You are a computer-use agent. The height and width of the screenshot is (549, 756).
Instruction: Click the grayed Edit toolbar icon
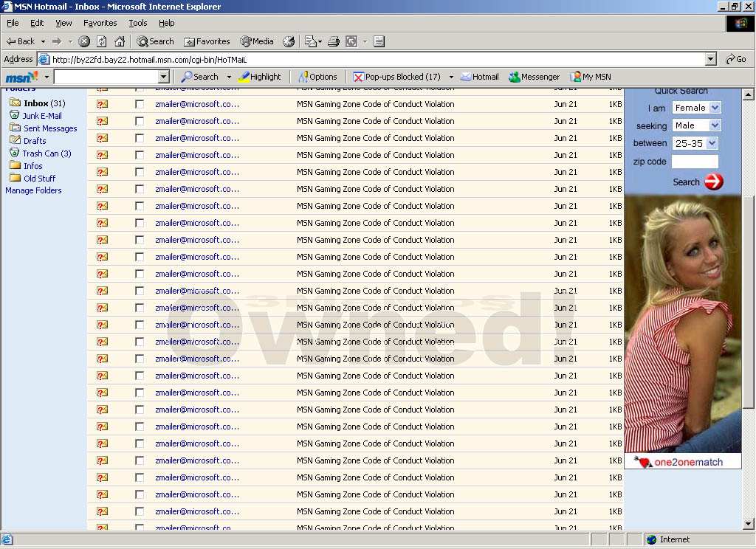(x=351, y=41)
